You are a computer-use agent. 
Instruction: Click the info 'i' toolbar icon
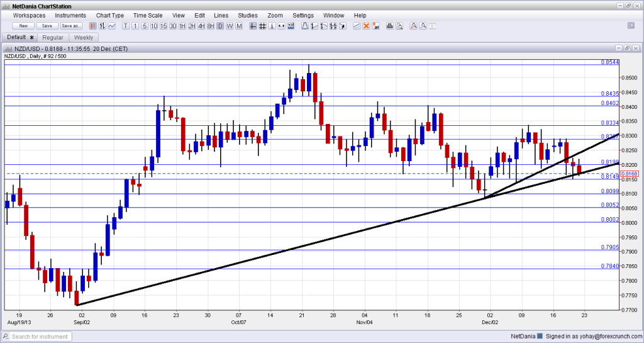tap(272, 26)
